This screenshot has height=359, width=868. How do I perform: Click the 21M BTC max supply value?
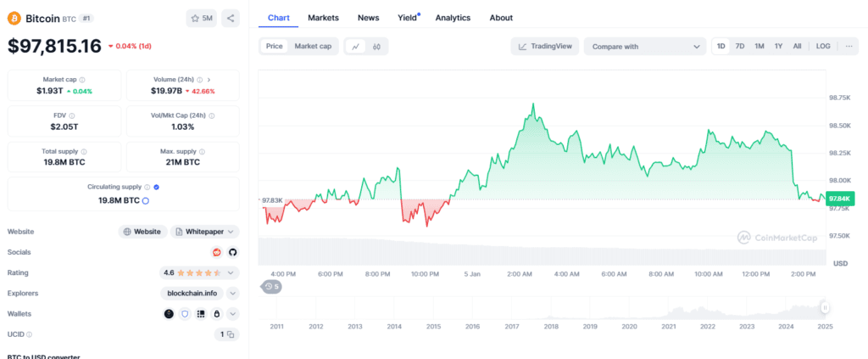pyautogui.click(x=183, y=162)
